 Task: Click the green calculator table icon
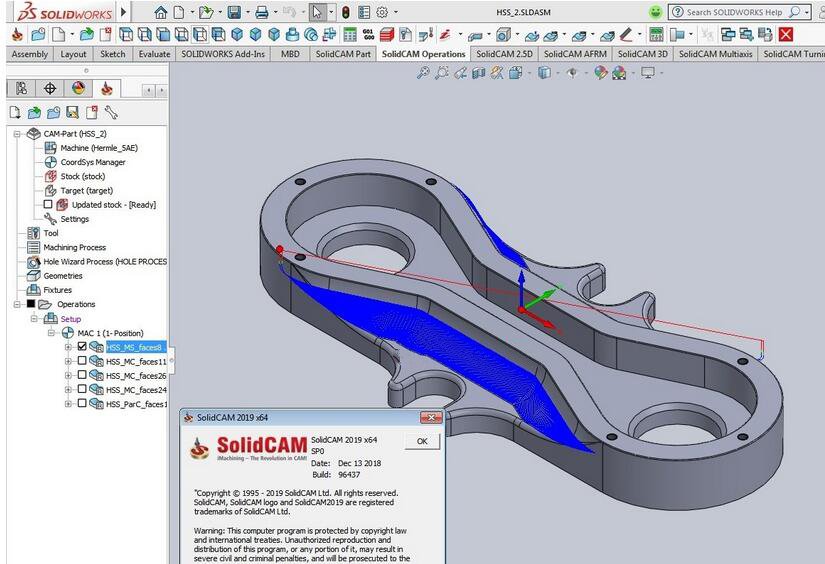[350, 35]
